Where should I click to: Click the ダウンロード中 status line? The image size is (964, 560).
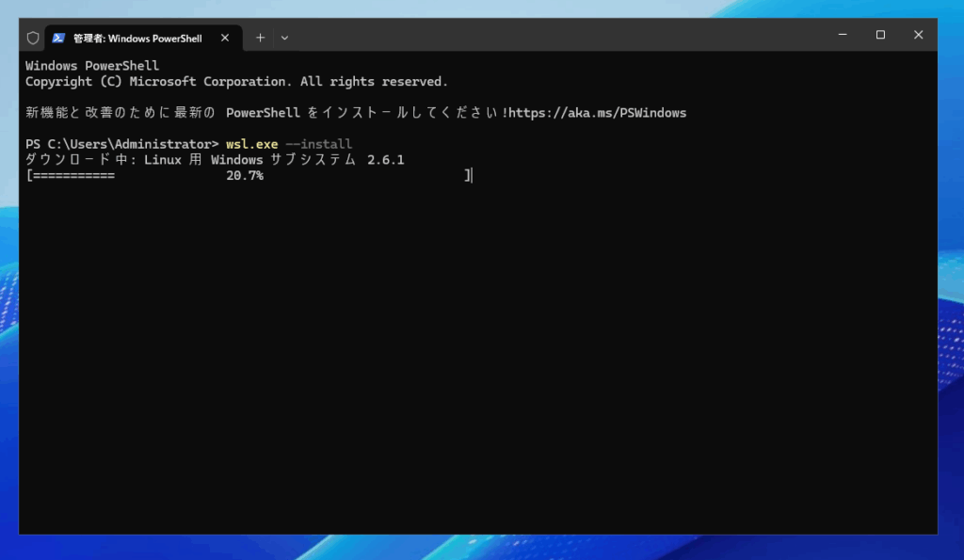(x=215, y=160)
